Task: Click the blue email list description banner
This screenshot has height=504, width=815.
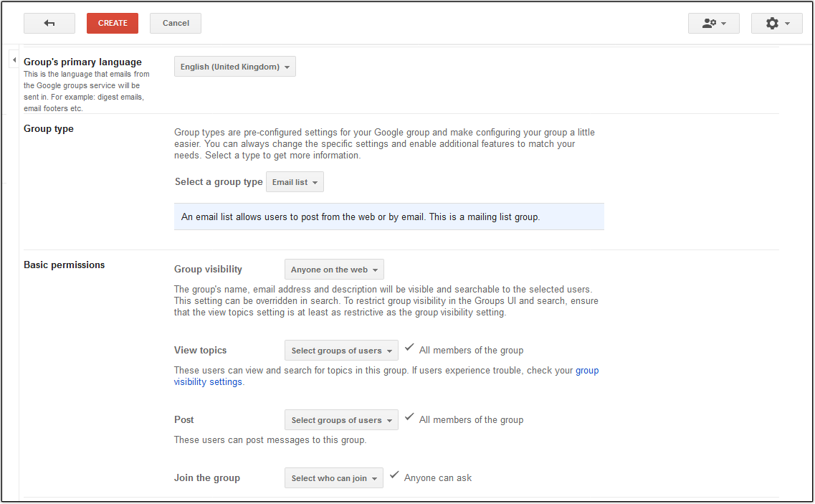Action: coord(389,216)
